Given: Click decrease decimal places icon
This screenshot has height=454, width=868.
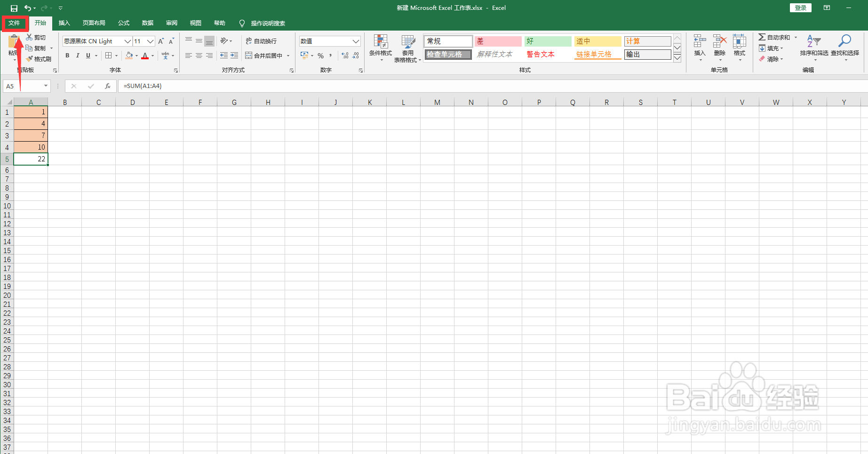Looking at the screenshot, I should [x=356, y=56].
